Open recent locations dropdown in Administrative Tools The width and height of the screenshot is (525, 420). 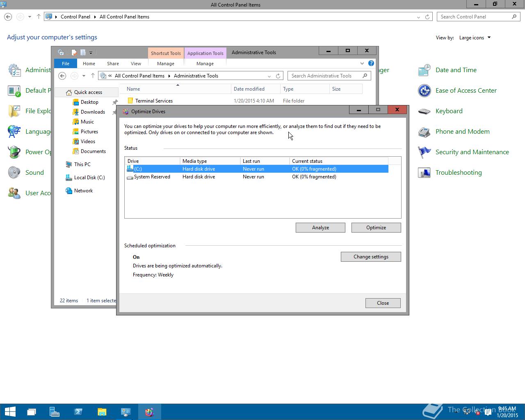coord(84,76)
